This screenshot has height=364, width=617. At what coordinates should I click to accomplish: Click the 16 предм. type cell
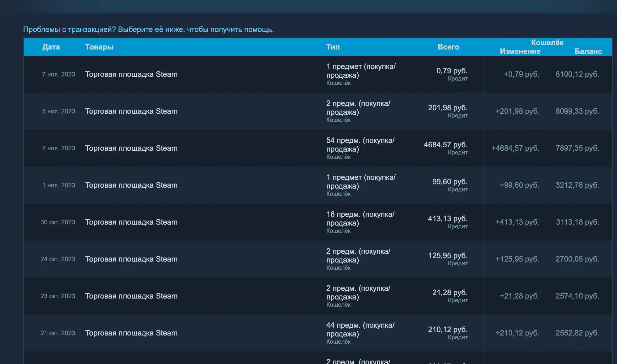tap(361, 222)
